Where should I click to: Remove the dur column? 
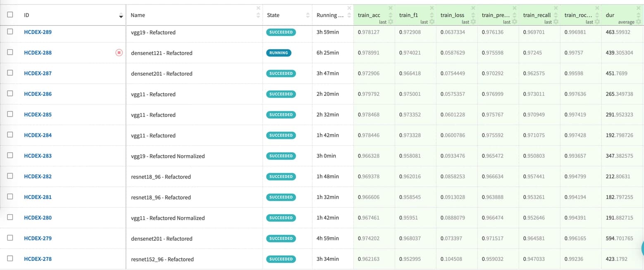(x=639, y=8)
